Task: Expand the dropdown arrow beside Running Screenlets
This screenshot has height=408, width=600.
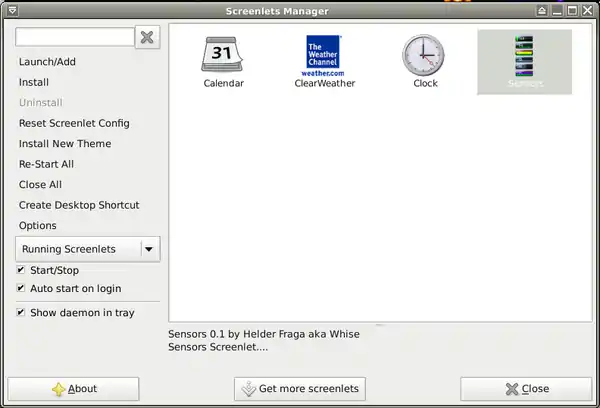Action: tap(148, 249)
